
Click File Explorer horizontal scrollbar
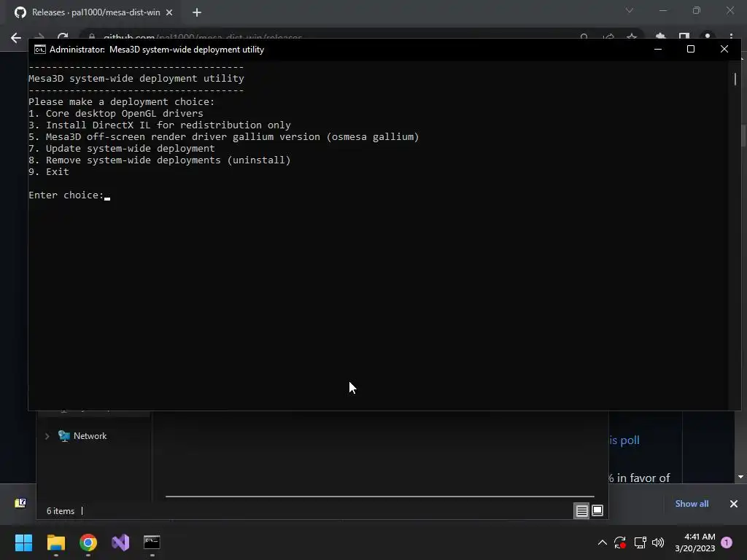click(x=379, y=496)
